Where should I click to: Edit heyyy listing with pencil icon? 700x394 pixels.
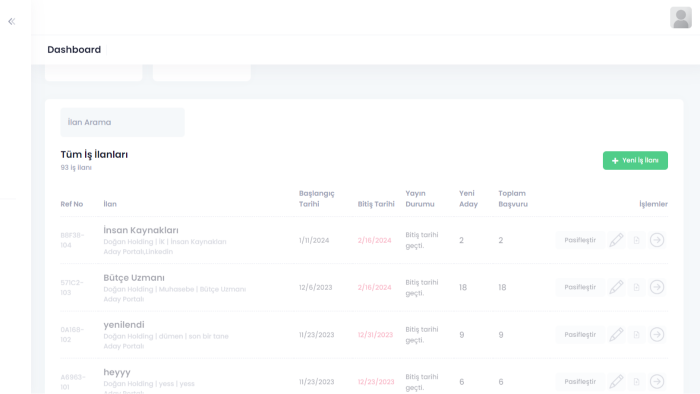617,382
